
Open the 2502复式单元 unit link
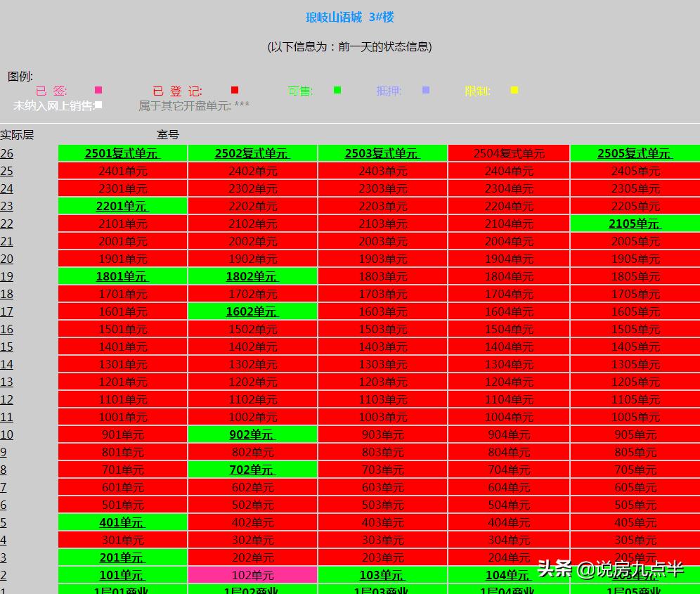point(252,153)
